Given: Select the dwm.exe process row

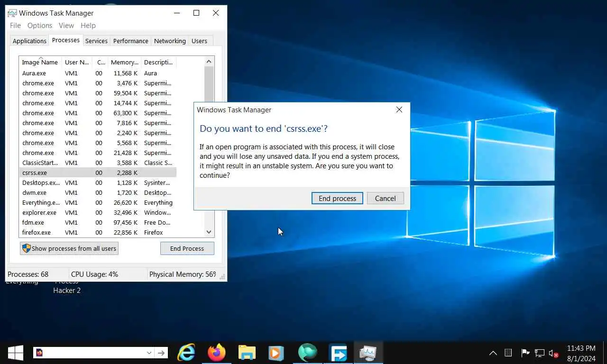Looking at the screenshot, I should (x=98, y=193).
